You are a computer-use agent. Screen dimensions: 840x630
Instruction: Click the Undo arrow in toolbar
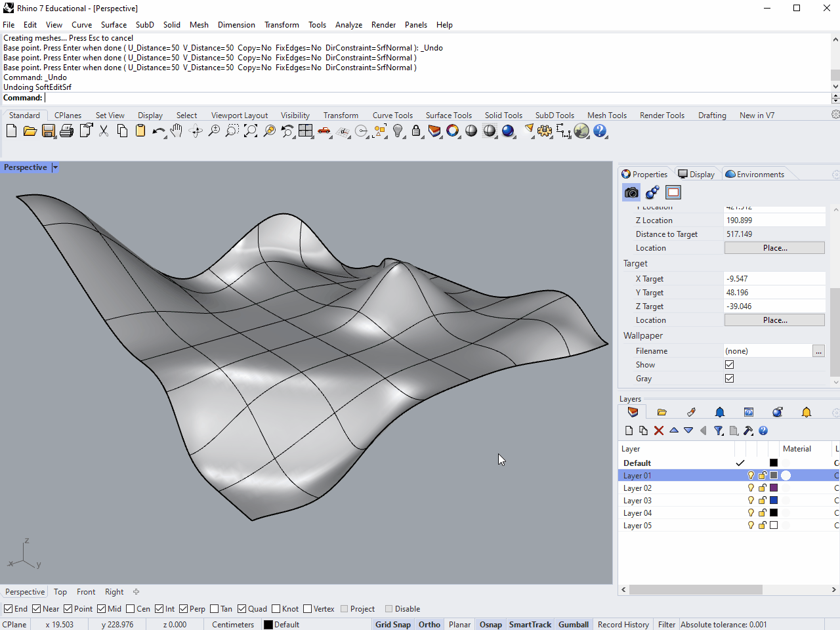pos(157,131)
